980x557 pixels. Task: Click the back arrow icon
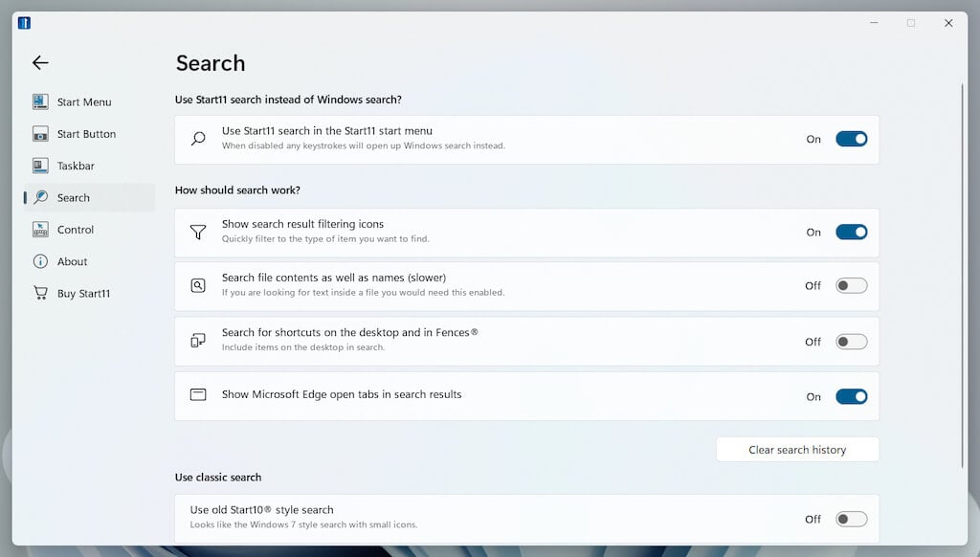(40, 63)
